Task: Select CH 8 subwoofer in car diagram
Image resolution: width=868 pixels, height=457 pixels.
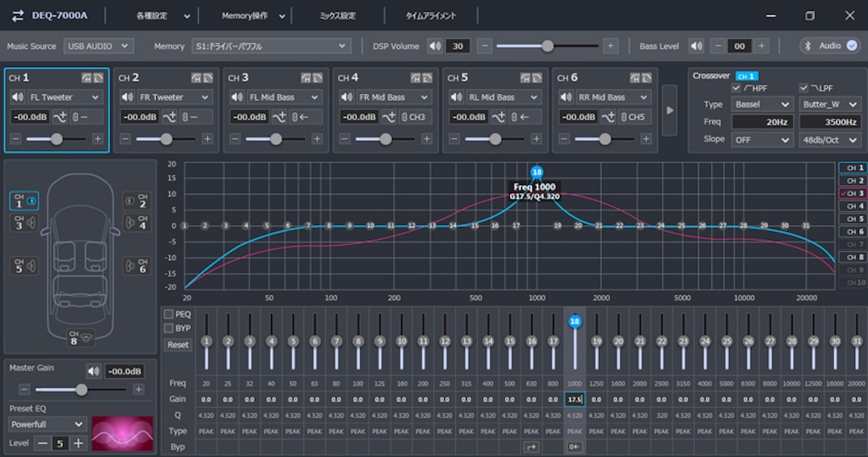Action: [80, 337]
